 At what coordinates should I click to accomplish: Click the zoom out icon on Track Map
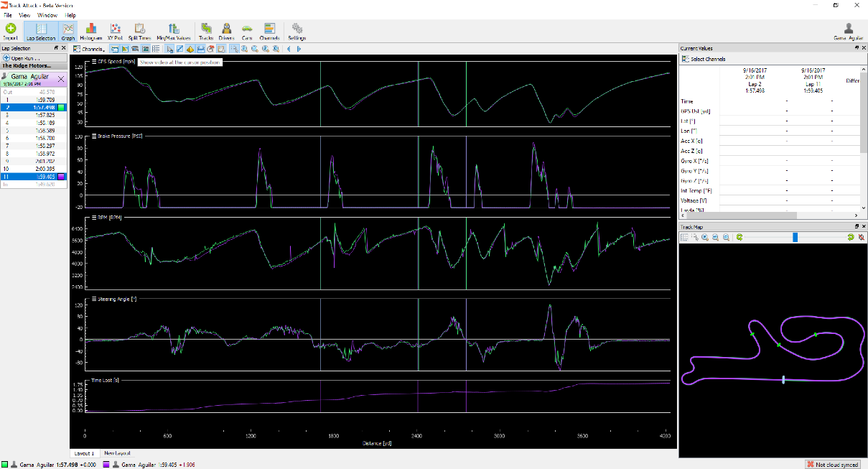(715, 236)
